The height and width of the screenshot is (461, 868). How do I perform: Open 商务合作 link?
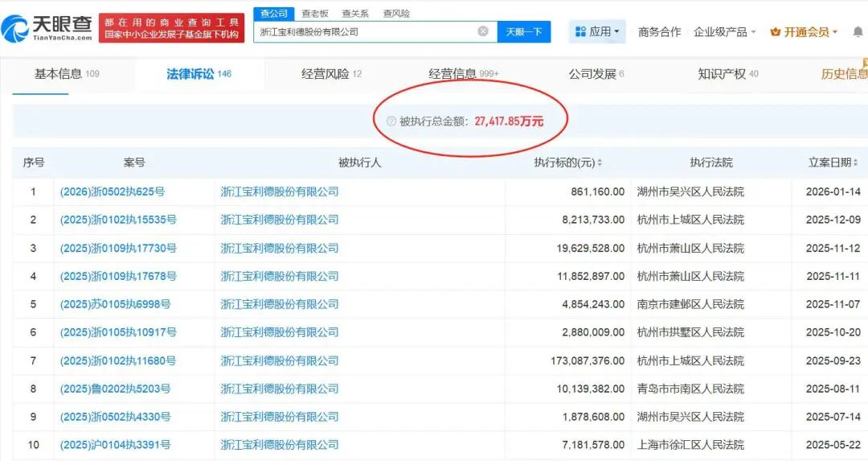659,32
